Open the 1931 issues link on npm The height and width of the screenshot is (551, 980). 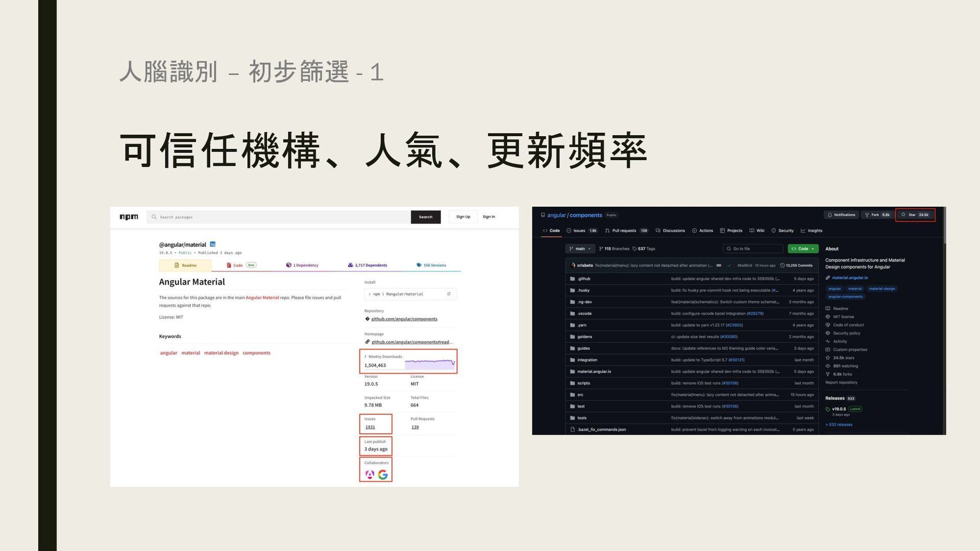370,428
